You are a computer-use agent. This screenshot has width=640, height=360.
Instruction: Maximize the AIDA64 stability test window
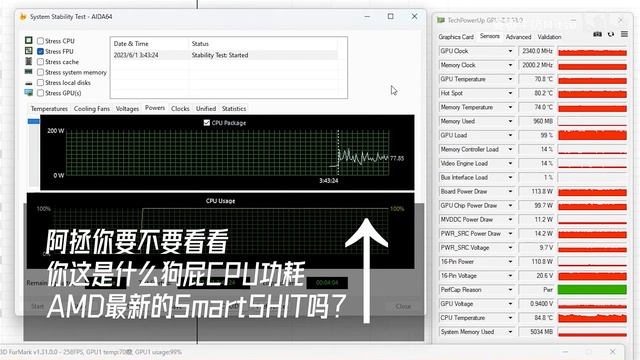(x=391, y=16)
